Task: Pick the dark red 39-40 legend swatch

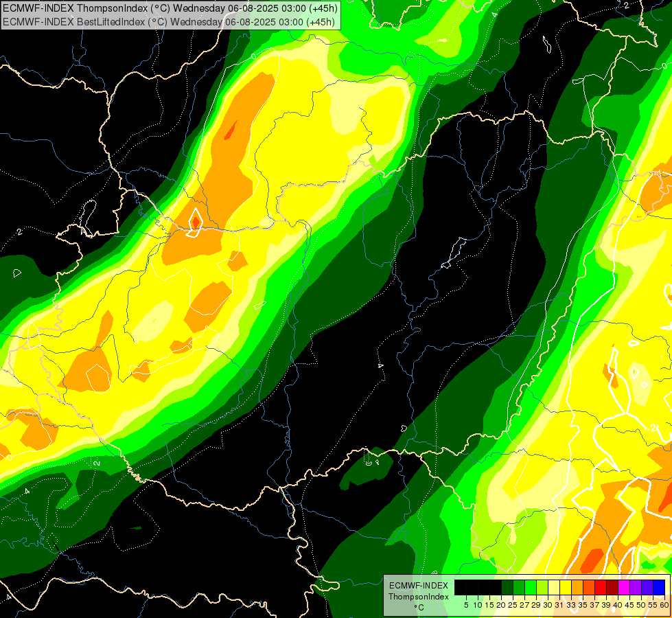Action: (x=612, y=587)
